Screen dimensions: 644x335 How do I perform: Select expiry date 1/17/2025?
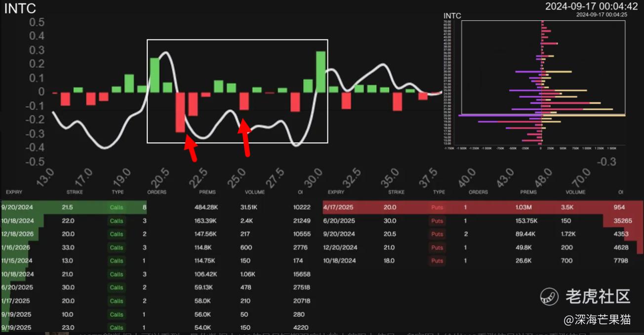click(x=15, y=301)
